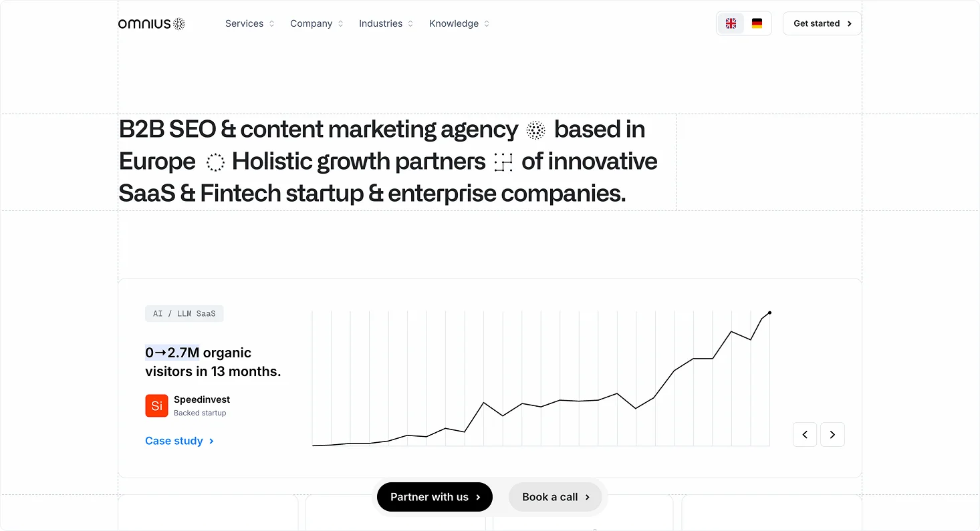
Task: Click the Book a call button
Action: click(556, 497)
